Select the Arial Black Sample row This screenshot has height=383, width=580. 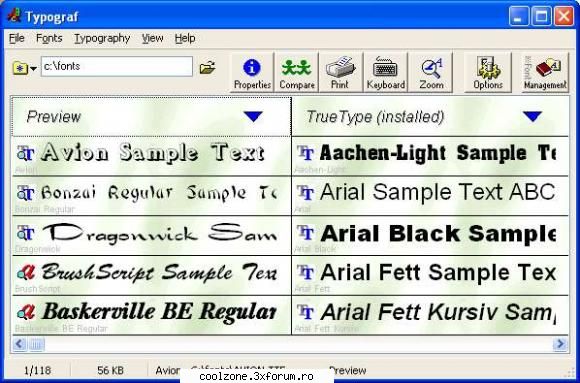coord(430,236)
